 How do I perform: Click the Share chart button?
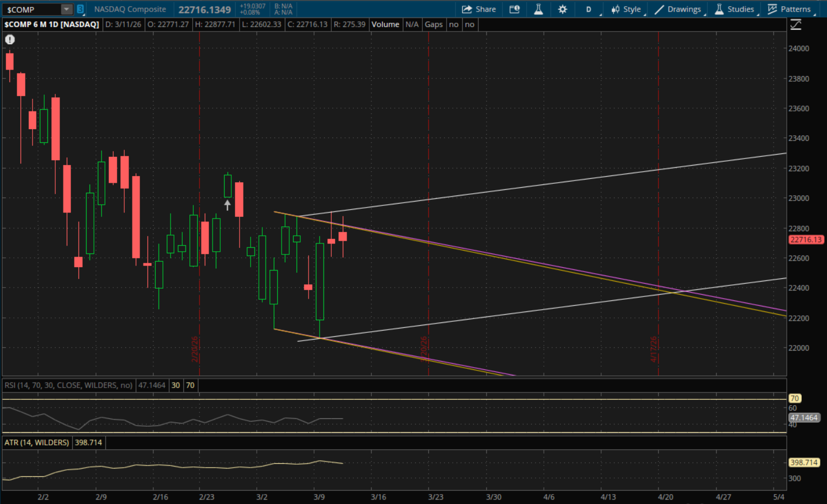(x=479, y=9)
